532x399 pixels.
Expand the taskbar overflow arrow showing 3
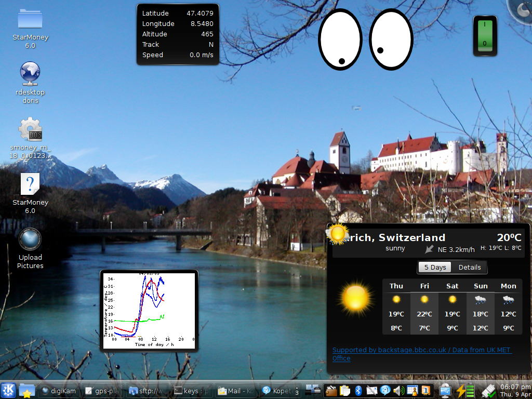click(297, 391)
